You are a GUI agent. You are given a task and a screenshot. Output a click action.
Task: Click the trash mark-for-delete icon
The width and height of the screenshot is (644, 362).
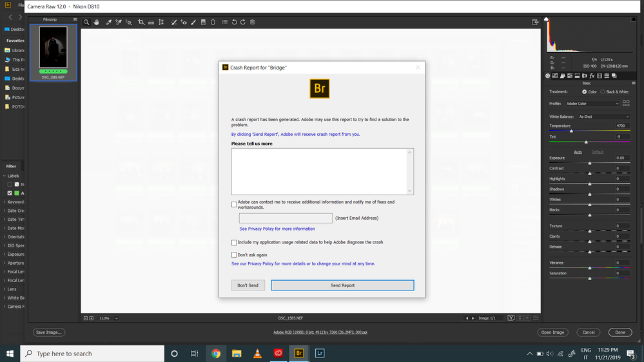point(253,22)
